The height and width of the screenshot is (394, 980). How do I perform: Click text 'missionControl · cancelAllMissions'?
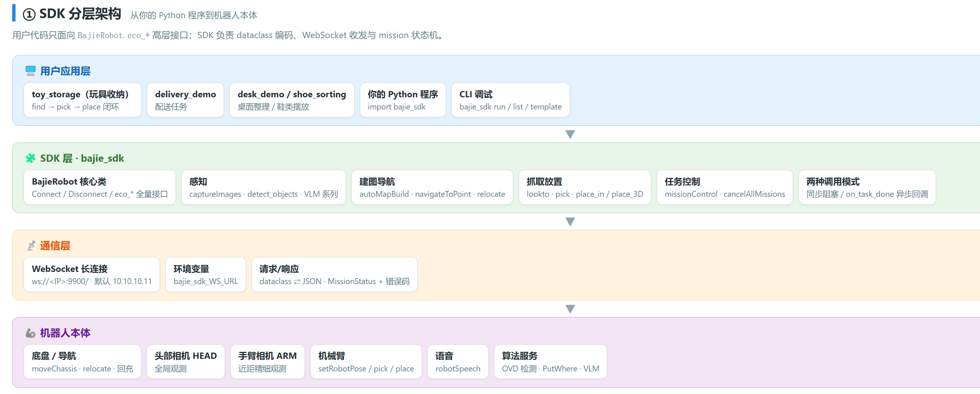[724, 194]
